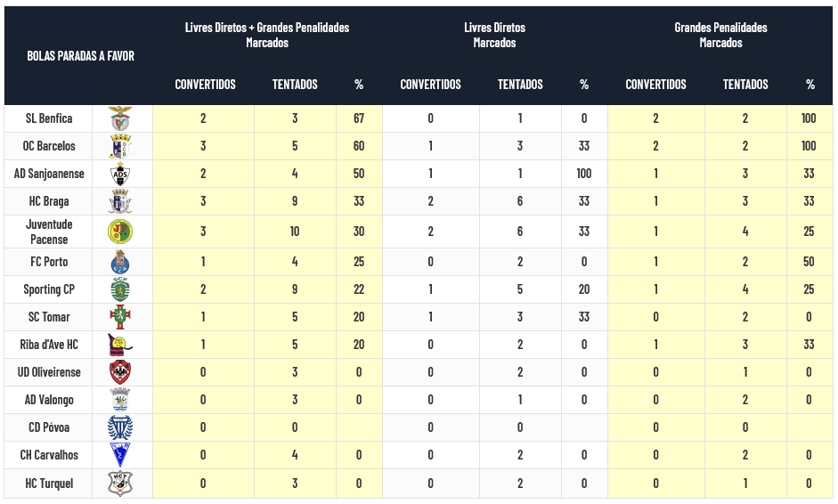This screenshot has height=504, width=838.
Task: Click the Livres Diretos + Grandes Penalidades Marcados heading
Action: (x=267, y=35)
